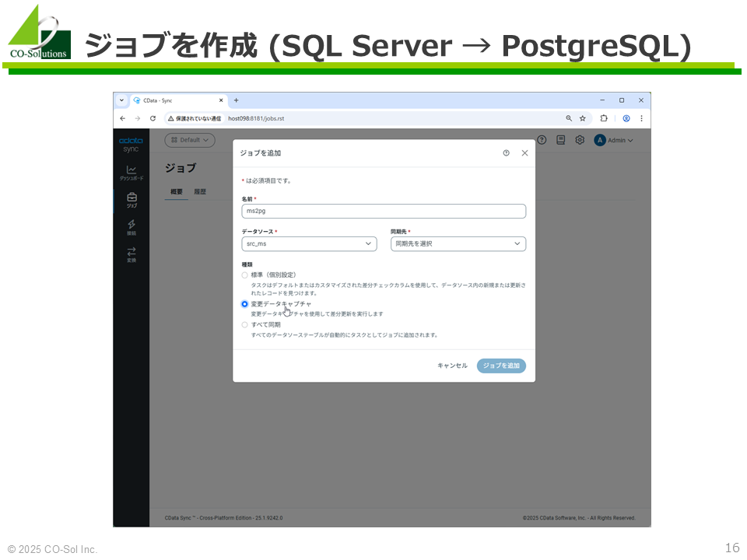
Task: Click the キャンセル button
Action: click(452, 366)
